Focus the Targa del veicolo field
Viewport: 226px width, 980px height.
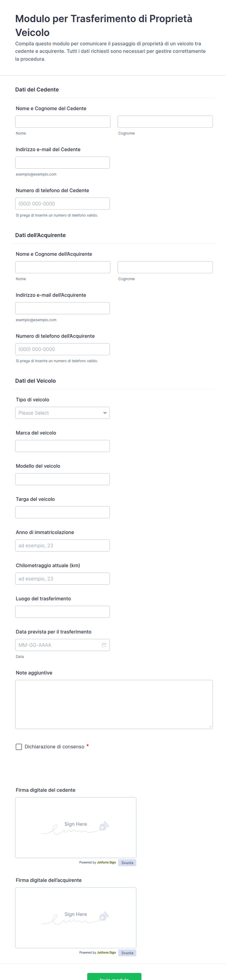62,512
